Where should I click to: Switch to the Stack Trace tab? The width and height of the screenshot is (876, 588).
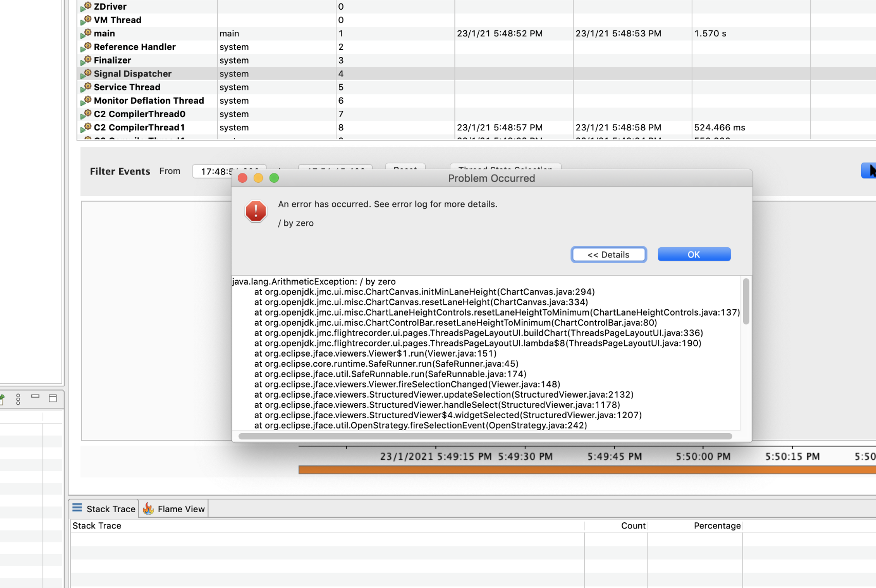[x=104, y=508]
